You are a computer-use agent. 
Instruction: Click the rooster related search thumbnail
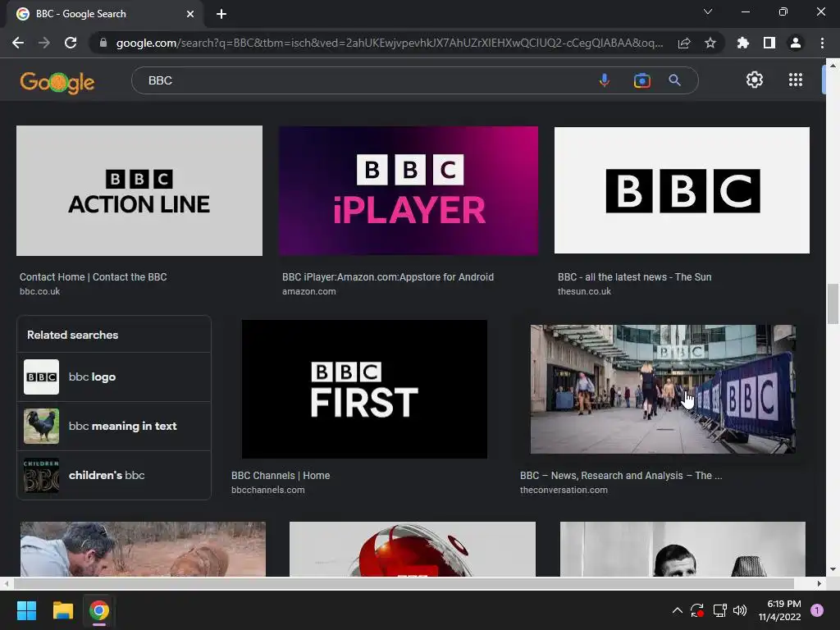point(41,427)
